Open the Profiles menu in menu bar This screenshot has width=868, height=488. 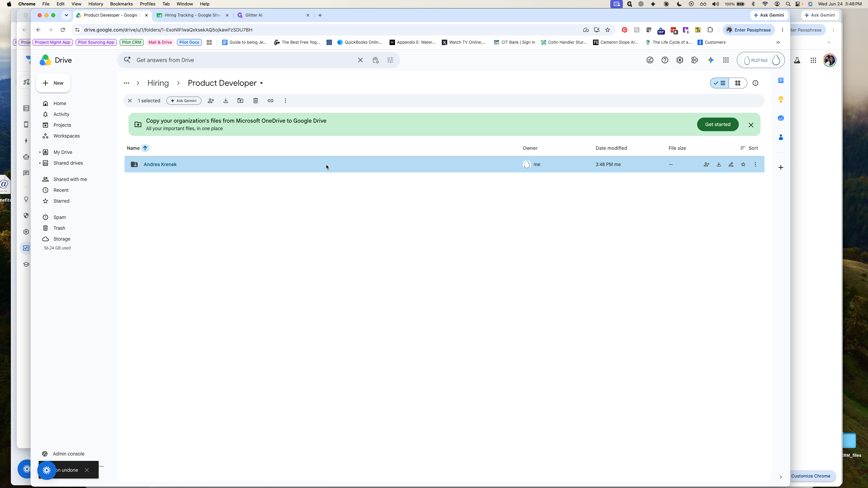pyautogui.click(x=147, y=4)
